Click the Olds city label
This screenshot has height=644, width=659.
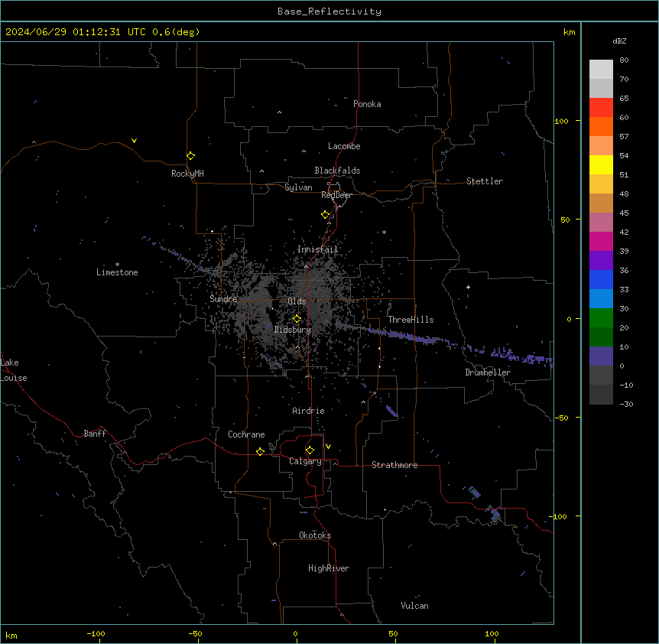coord(297,301)
